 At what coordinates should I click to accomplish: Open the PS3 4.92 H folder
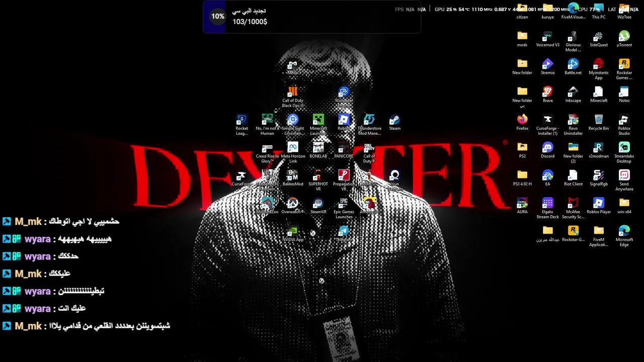coord(522,178)
